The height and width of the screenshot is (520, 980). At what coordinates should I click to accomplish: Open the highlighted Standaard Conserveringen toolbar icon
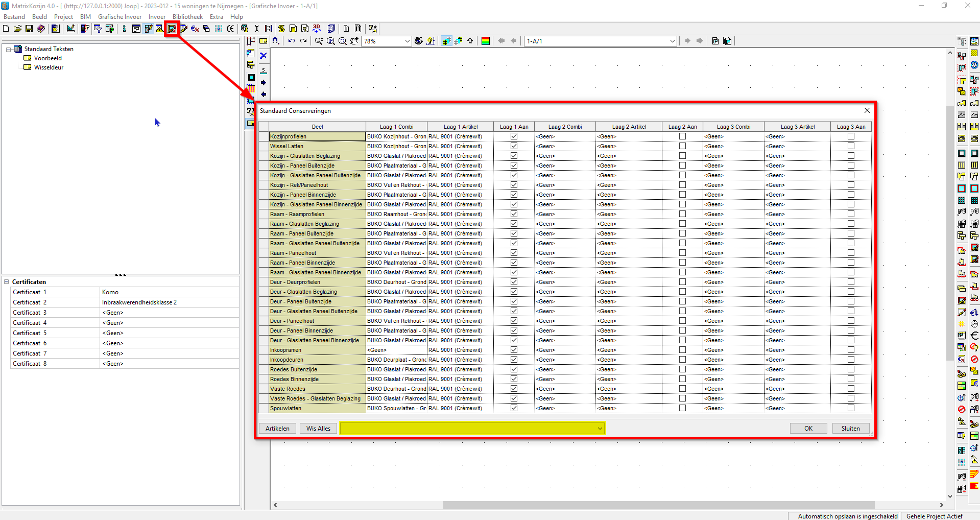click(x=172, y=29)
